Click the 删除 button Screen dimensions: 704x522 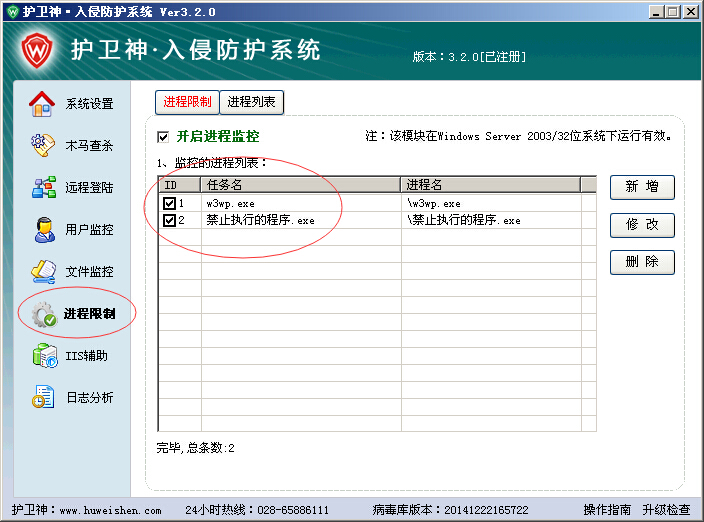click(x=642, y=262)
